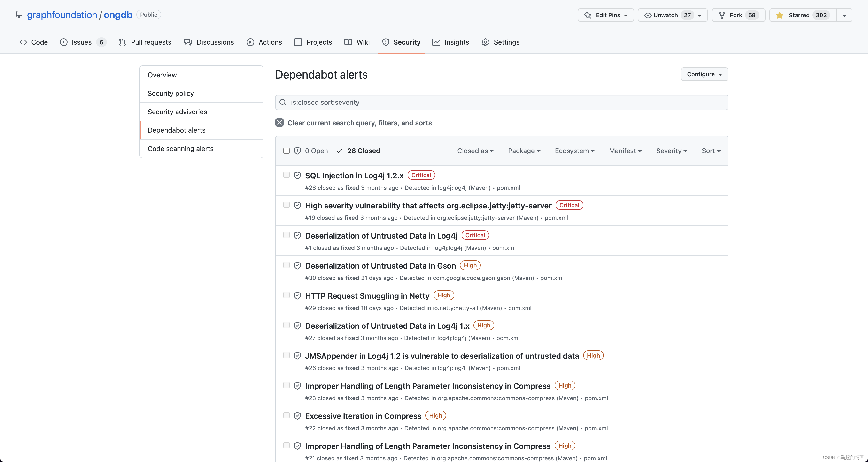Click the Issues circle icon in navigation
868x462 pixels.
click(63, 42)
